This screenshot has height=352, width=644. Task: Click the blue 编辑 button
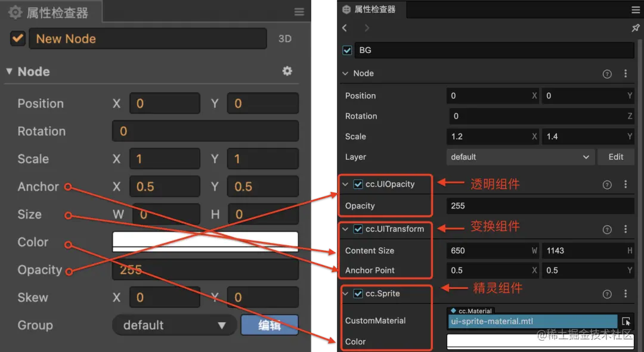click(270, 325)
